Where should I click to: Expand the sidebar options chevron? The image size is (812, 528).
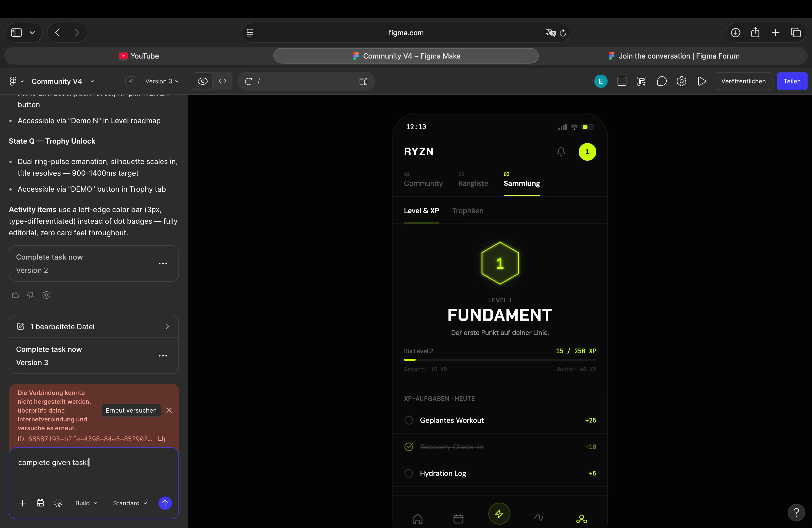(32, 33)
